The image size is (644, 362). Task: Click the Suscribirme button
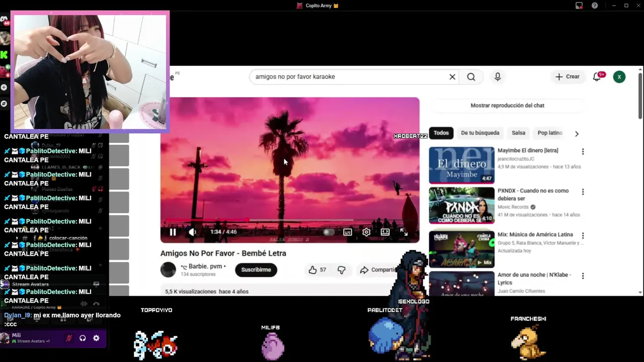256,269
